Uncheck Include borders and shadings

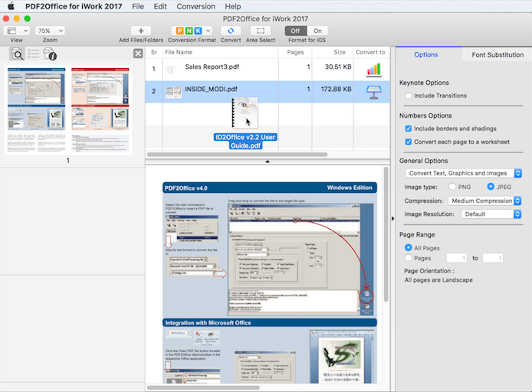[x=409, y=129]
